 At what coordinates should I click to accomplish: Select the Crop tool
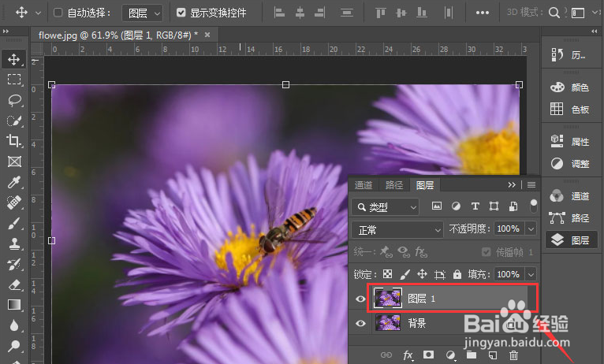tap(14, 141)
